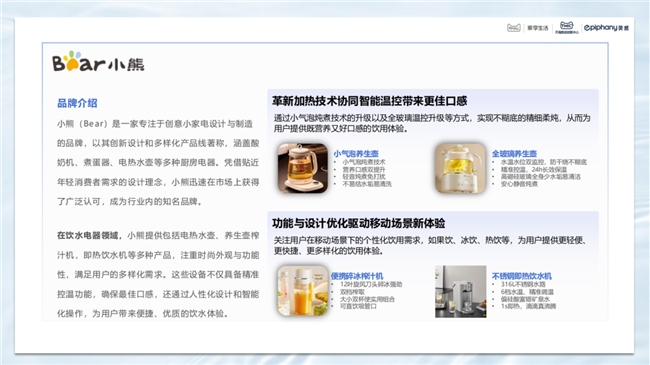
Task: Select the 不锈钢即热饮水机 product photo
Action: [461, 292]
